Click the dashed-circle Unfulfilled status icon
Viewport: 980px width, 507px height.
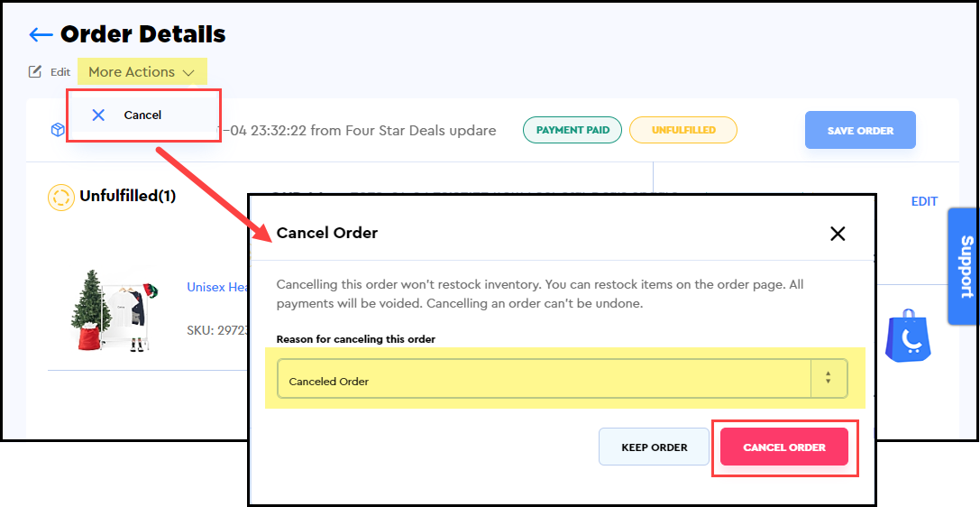pos(60,197)
